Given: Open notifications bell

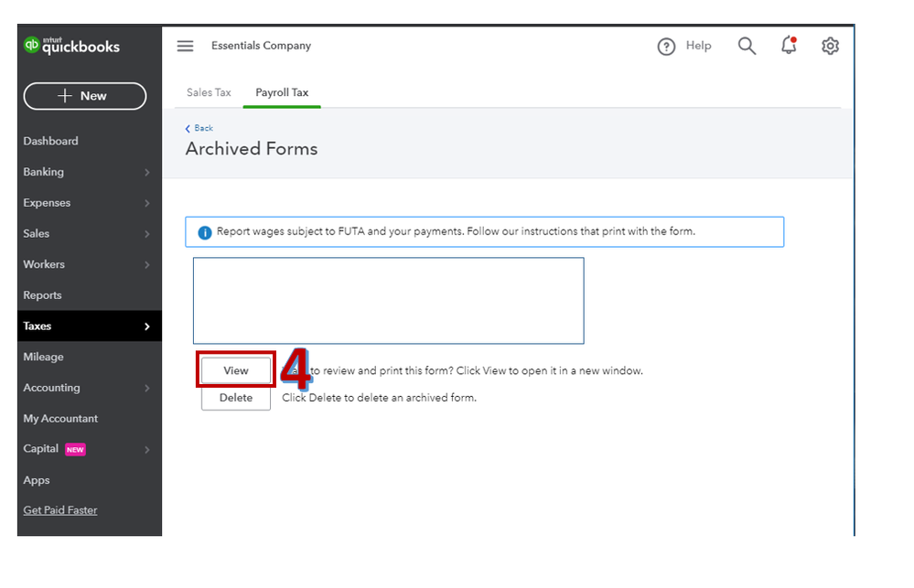Looking at the screenshot, I should pos(789,45).
